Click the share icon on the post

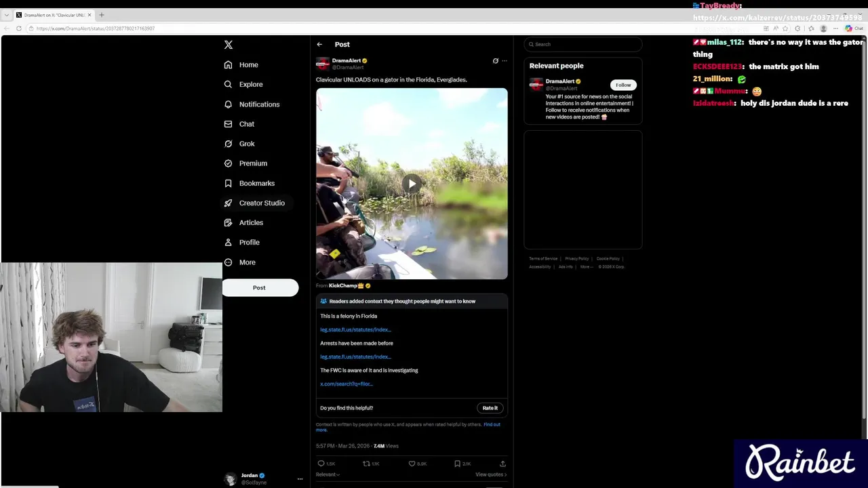pos(502,464)
